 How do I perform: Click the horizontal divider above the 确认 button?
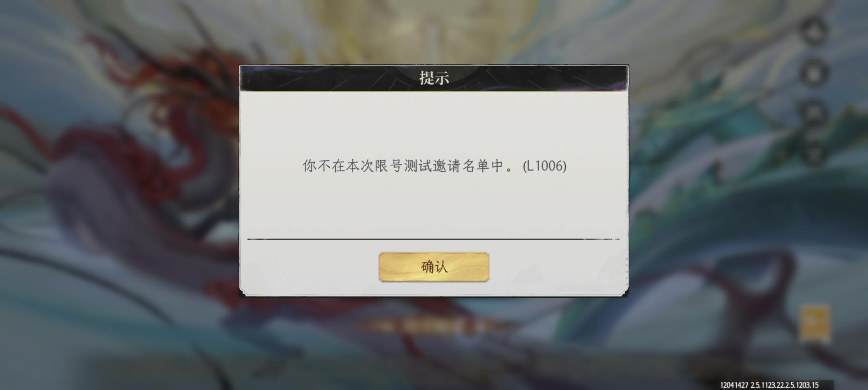[433, 239]
